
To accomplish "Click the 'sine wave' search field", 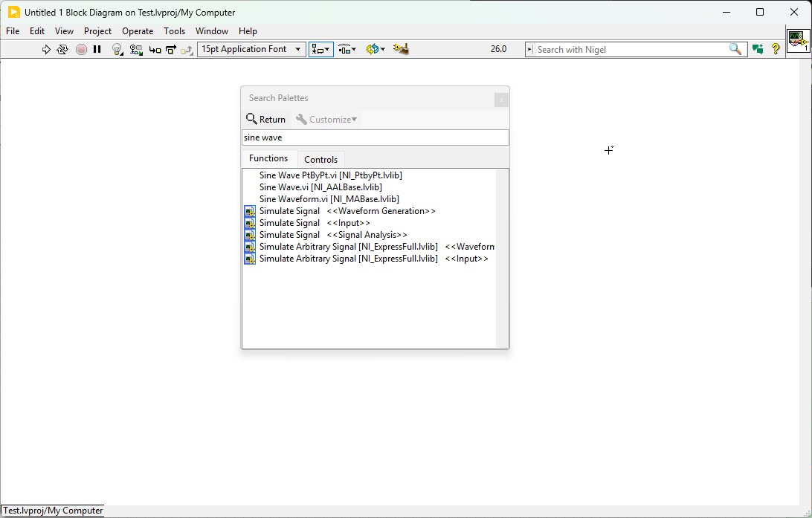I will 376,137.
